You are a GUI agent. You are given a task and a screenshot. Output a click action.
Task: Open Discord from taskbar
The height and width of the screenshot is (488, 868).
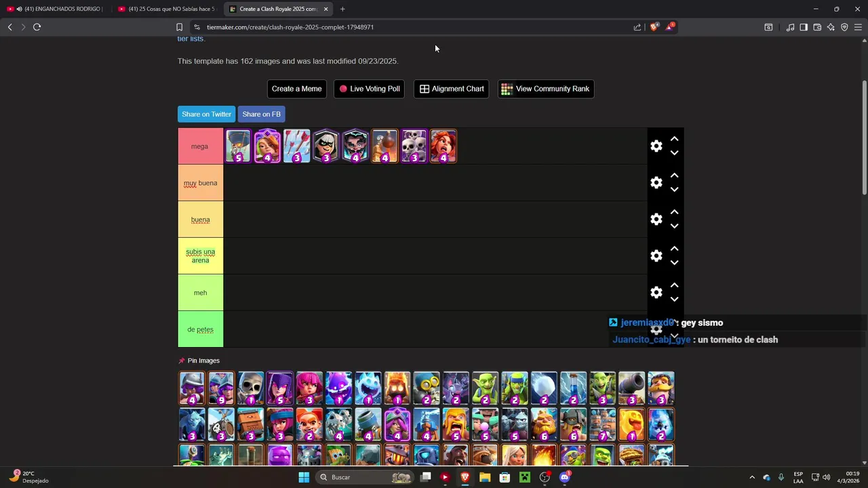[x=564, y=477]
